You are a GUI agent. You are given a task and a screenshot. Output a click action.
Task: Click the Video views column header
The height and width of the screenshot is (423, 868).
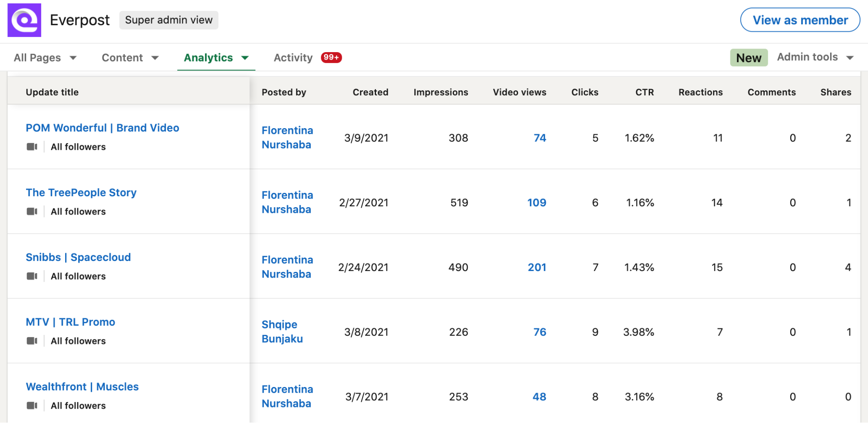[519, 92]
